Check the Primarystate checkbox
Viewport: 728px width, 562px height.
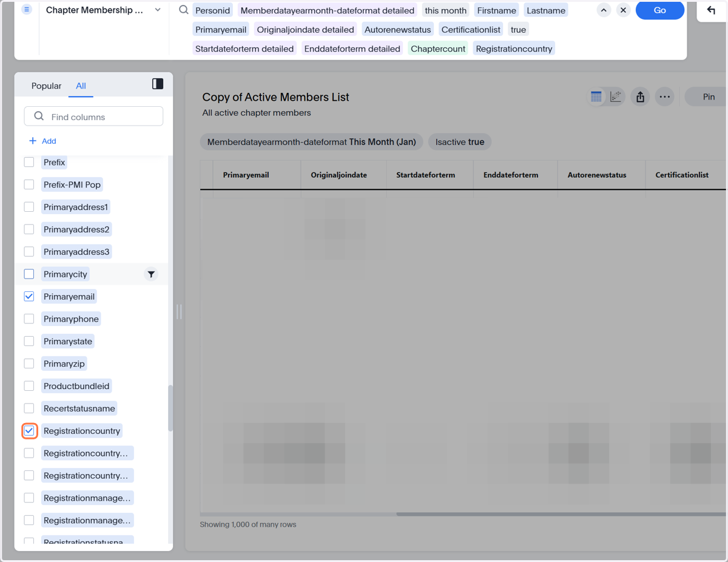point(29,342)
